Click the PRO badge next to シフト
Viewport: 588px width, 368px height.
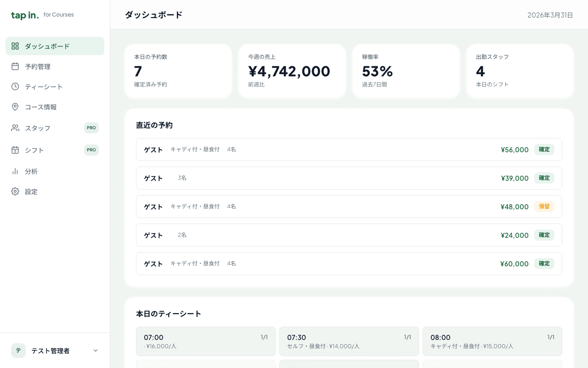(91, 150)
